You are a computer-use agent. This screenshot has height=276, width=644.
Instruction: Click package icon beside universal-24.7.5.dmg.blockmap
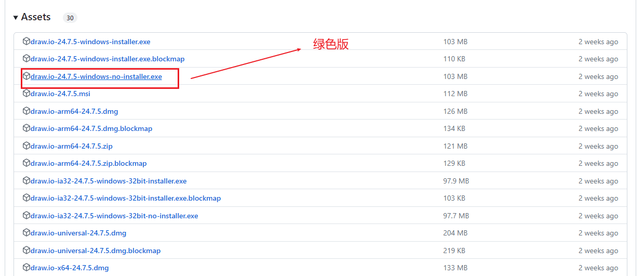26,250
